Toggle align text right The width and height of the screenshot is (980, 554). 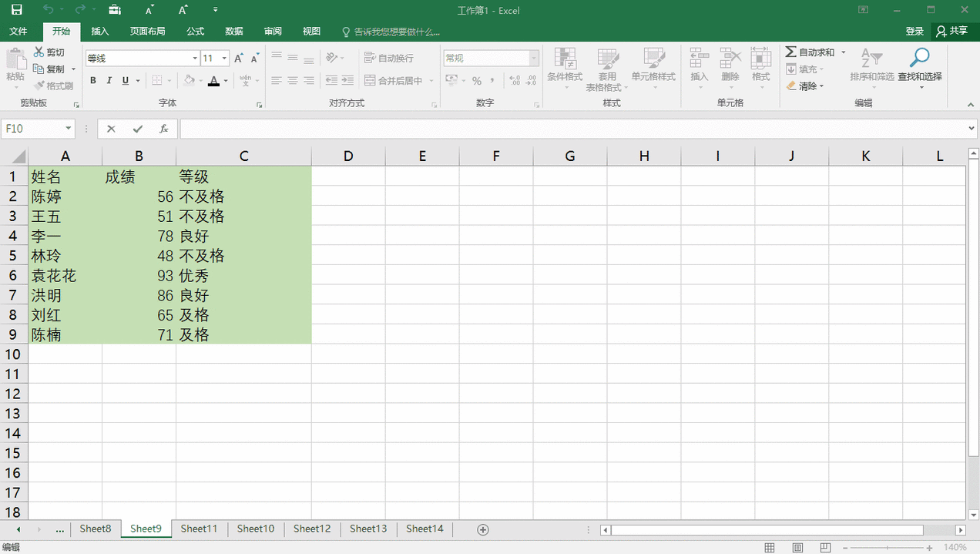(309, 81)
